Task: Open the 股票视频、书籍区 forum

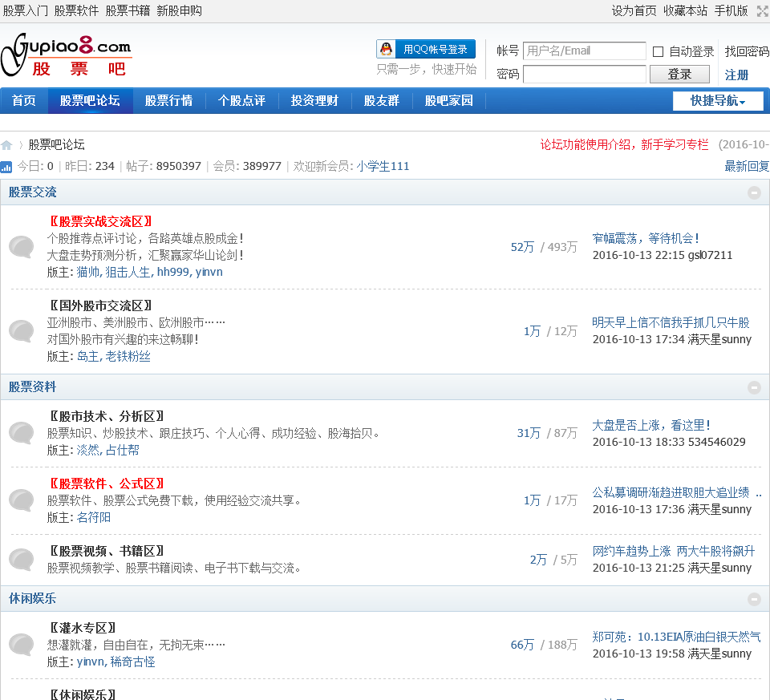Action: [x=107, y=552]
